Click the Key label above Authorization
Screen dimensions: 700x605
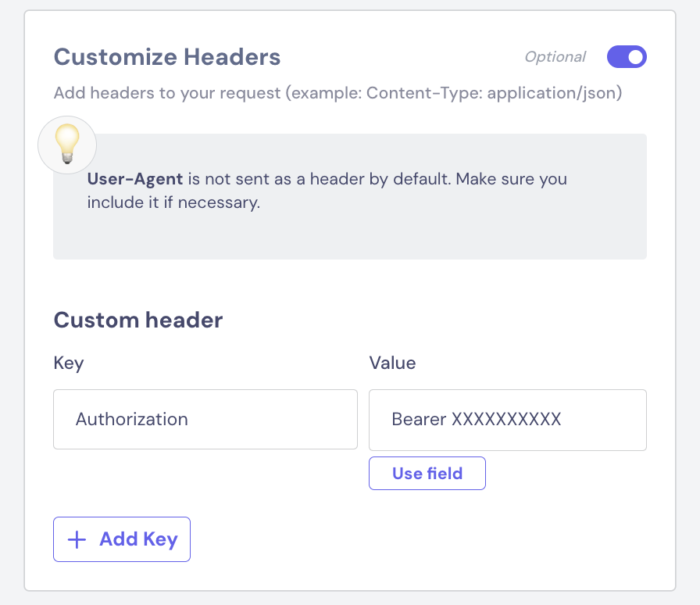[68, 363]
